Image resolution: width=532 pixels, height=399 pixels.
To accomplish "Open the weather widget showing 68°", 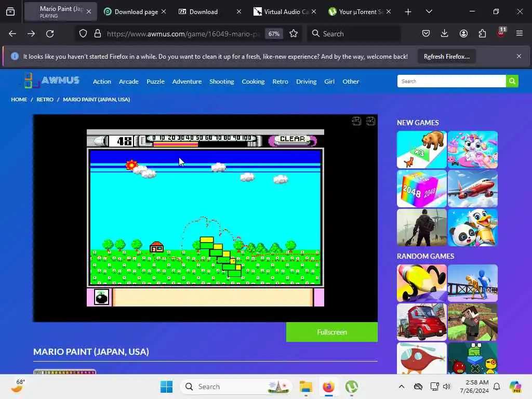I will click(19, 386).
